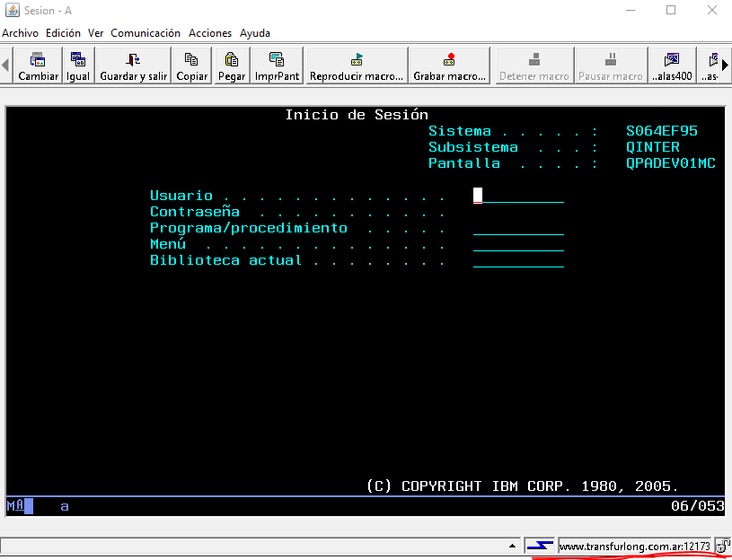Click the Contraseña label

195,212
